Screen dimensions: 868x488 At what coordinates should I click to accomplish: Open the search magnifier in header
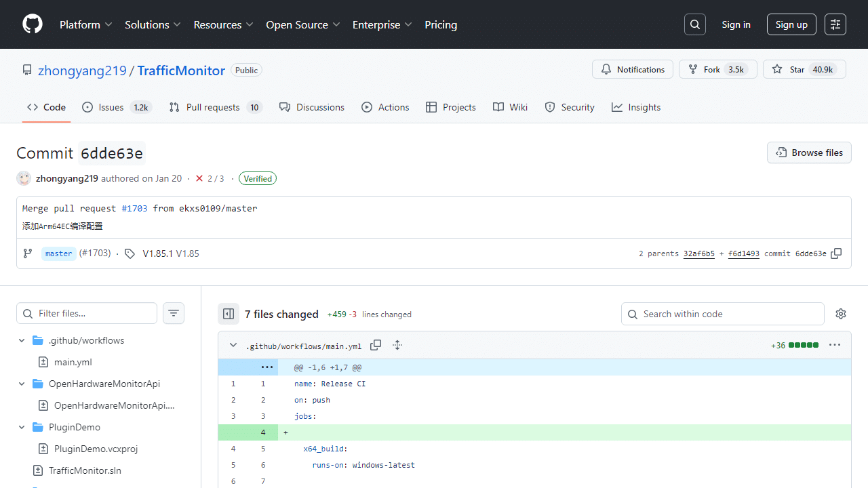click(695, 24)
